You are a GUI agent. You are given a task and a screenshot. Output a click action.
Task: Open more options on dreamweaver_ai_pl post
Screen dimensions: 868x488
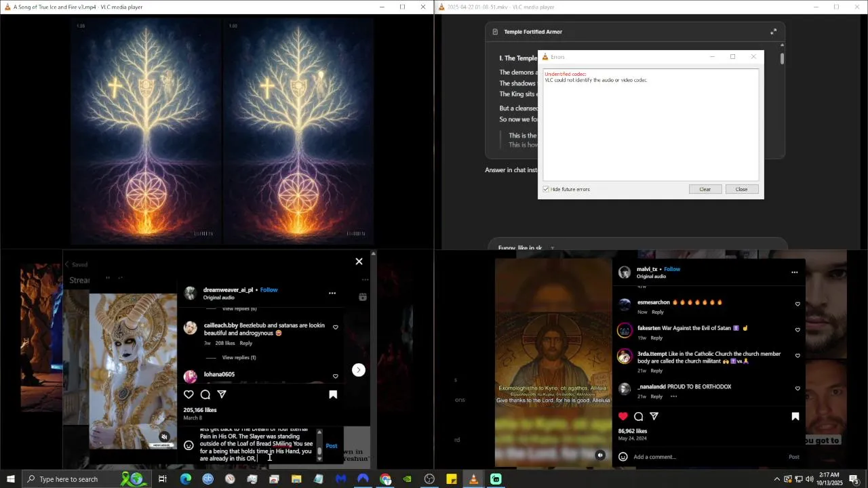click(332, 293)
